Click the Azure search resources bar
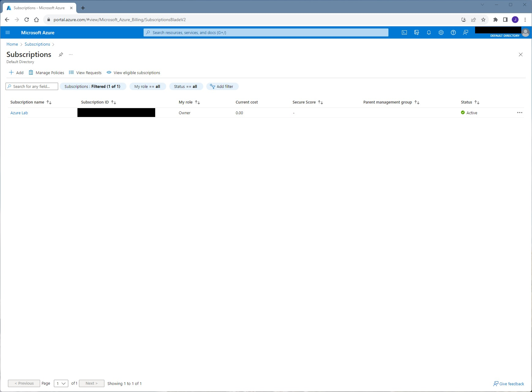 pos(266,32)
